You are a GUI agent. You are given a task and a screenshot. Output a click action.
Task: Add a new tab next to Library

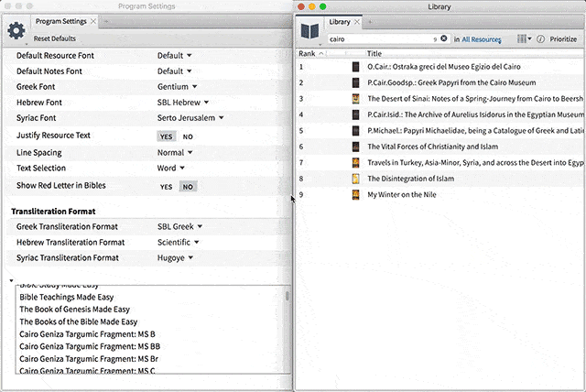370,22
